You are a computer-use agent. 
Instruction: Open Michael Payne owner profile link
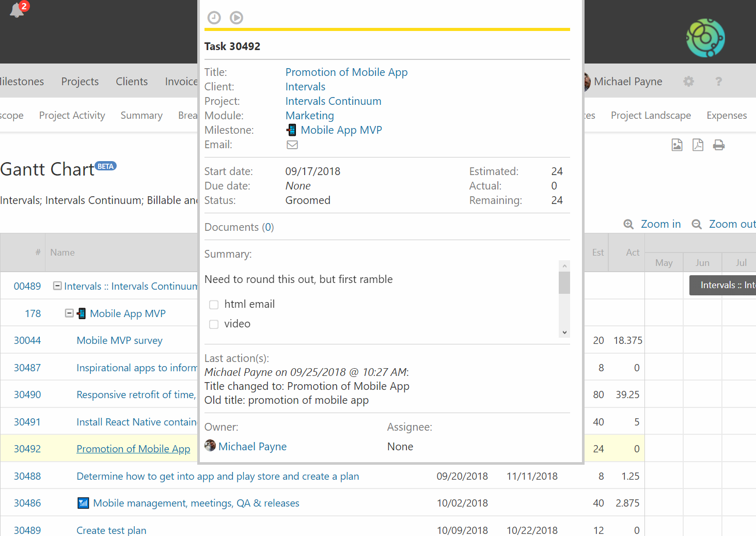pyautogui.click(x=252, y=447)
